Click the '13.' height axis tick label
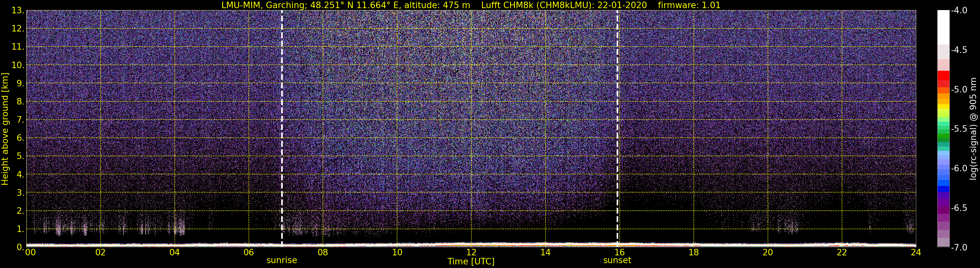The image size is (980, 268). click(x=18, y=11)
